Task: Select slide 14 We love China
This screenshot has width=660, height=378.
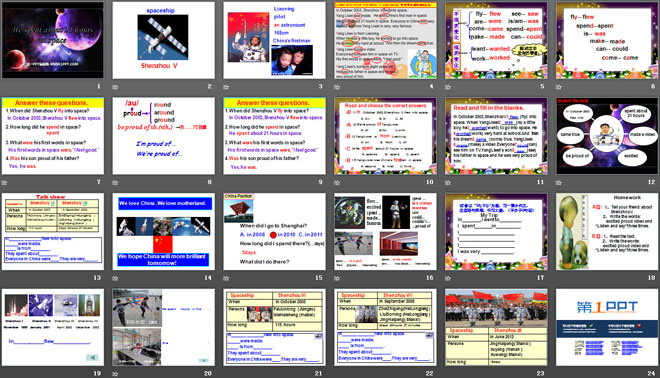Action: coord(163,232)
